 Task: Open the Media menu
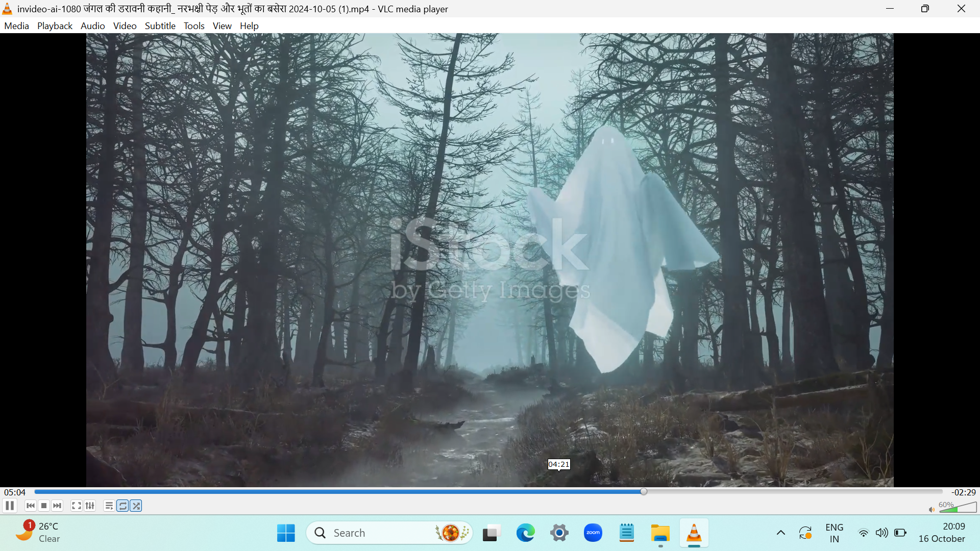16,26
